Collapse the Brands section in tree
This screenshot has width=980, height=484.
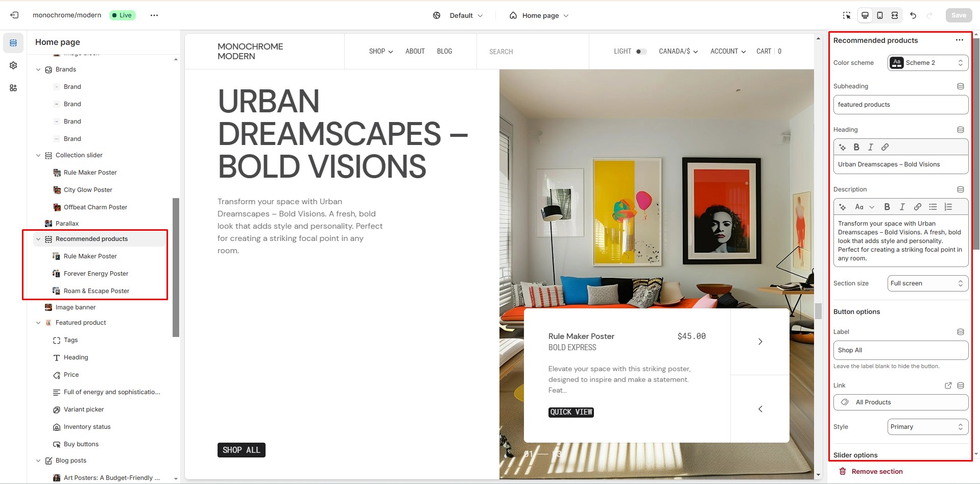pyautogui.click(x=38, y=69)
